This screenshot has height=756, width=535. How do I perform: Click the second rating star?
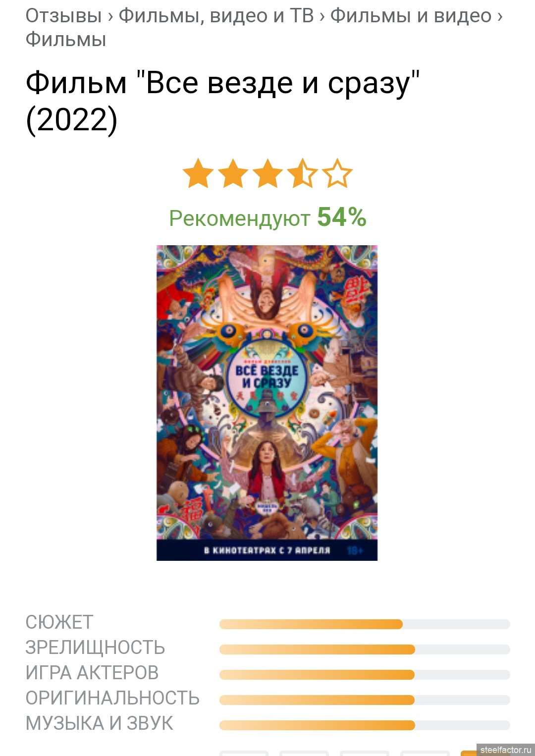[233, 173]
